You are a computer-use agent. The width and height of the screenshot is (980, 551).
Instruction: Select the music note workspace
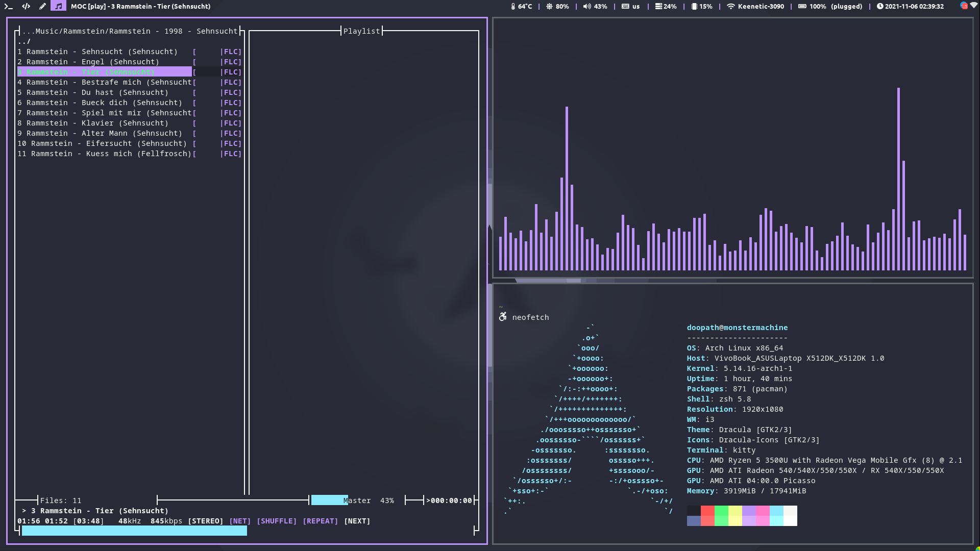pos(58,6)
